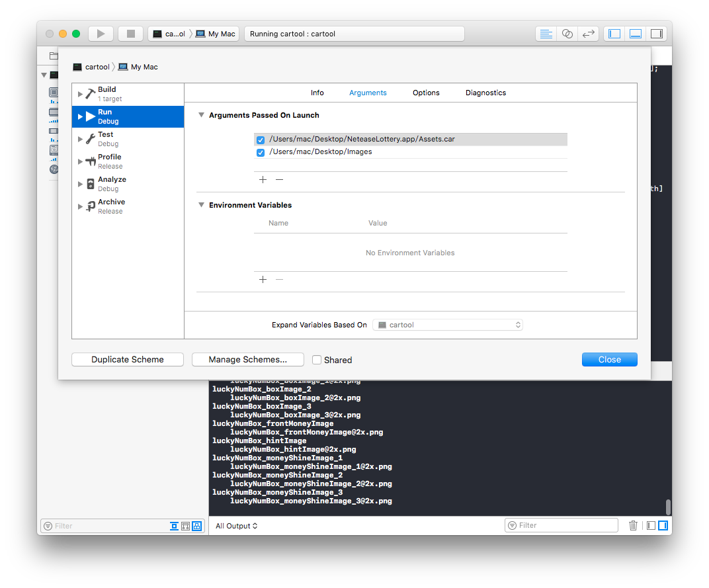Collapse Arguments Passed On Launch section

pos(201,115)
